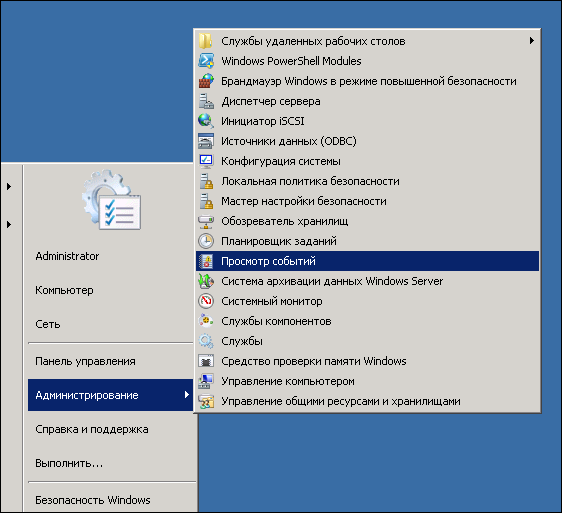Screen dimensions: 562x513
Task: Click the Службы удаленных рабочих столов folder icon
Action: coord(206,41)
